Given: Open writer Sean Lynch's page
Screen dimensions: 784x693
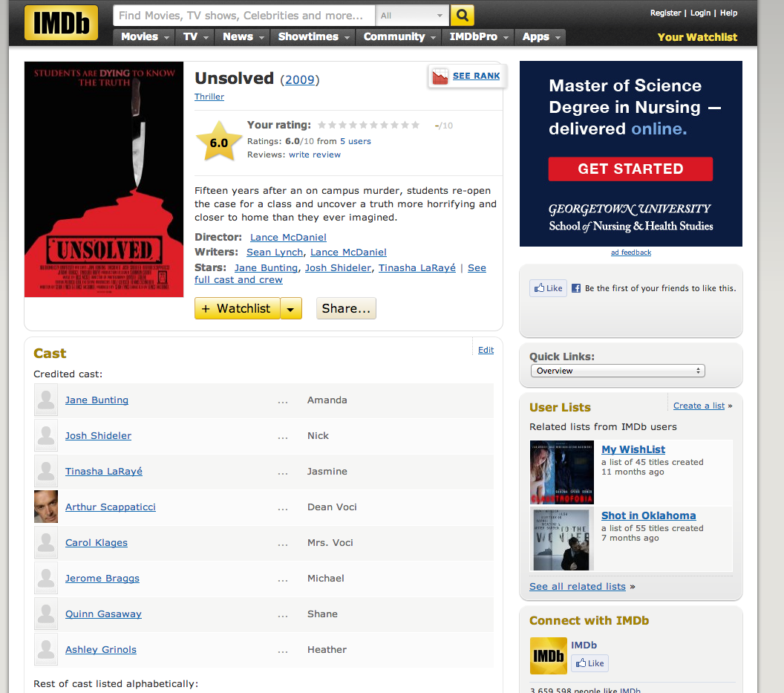Looking at the screenshot, I should pyautogui.click(x=275, y=253).
